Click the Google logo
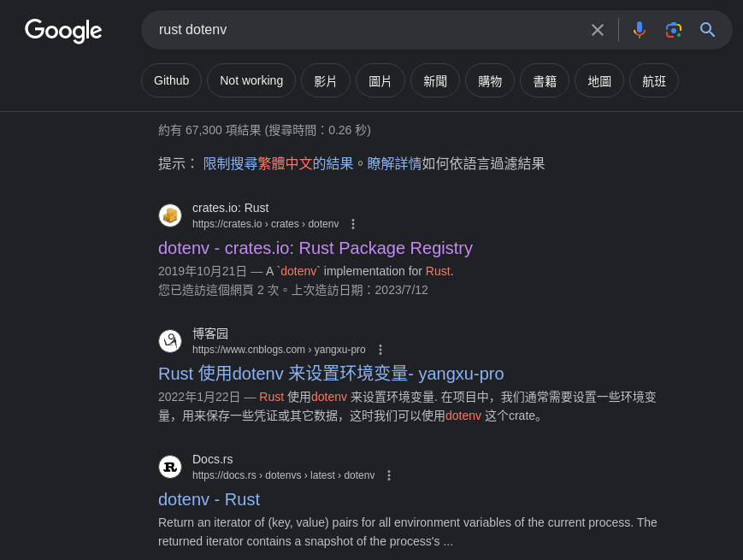 [x=63, y=30]
